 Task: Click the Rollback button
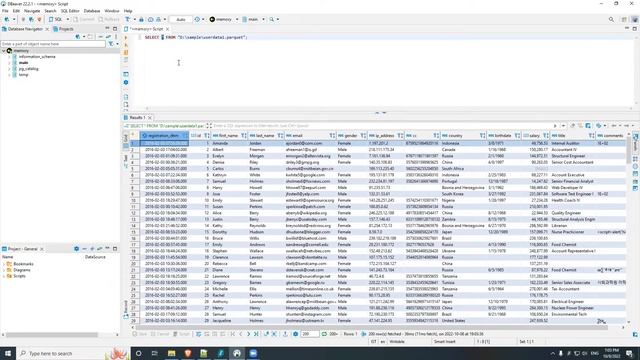coord(109,19)
